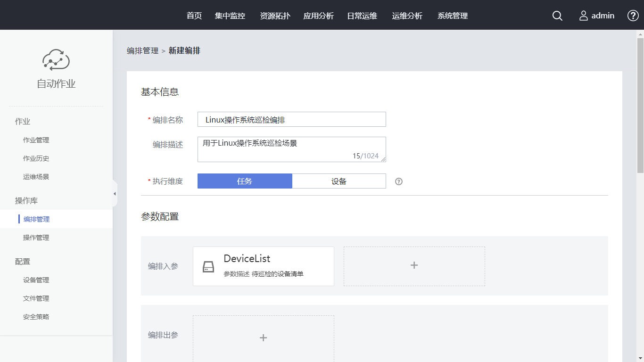Select 任务 as execution dimension
This screenshot has width=644, height=362.
tap(245, 181)
